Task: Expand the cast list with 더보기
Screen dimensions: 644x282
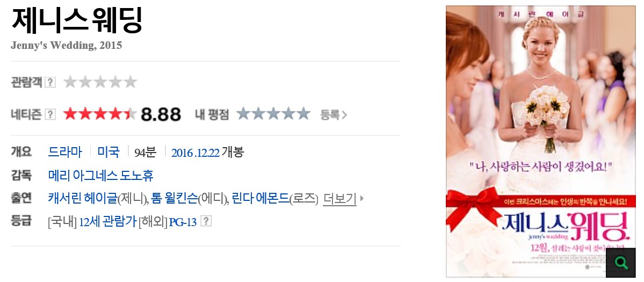Action: [x=339, y=199]
